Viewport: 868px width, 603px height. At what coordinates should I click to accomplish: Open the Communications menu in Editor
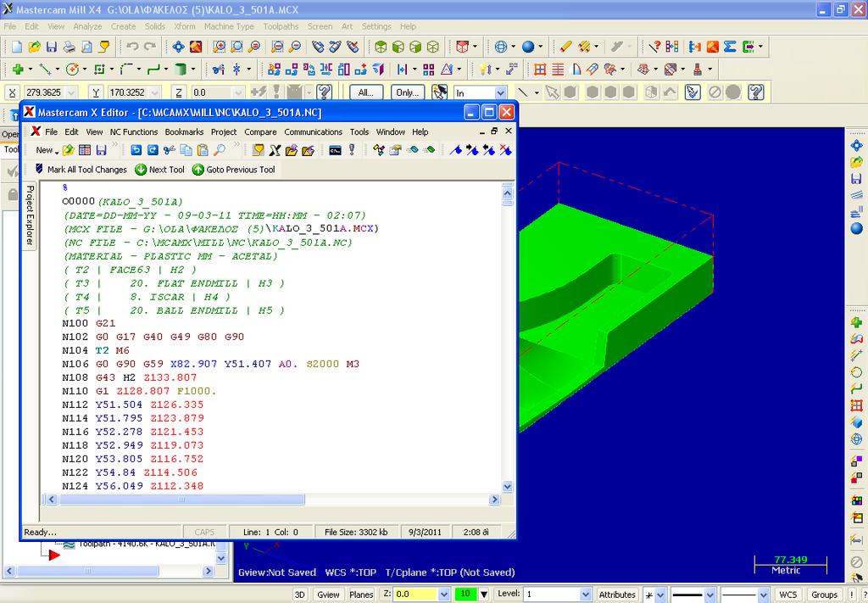[314, 131]
